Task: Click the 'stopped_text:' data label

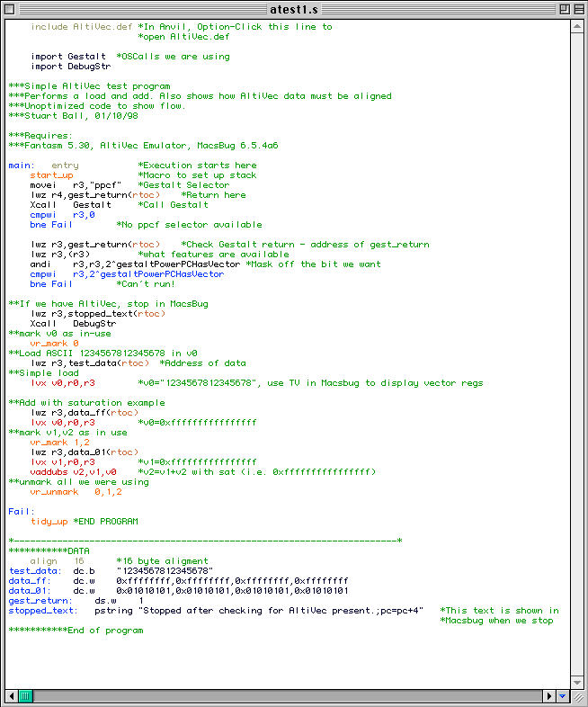Action: (x=41, y=611)
